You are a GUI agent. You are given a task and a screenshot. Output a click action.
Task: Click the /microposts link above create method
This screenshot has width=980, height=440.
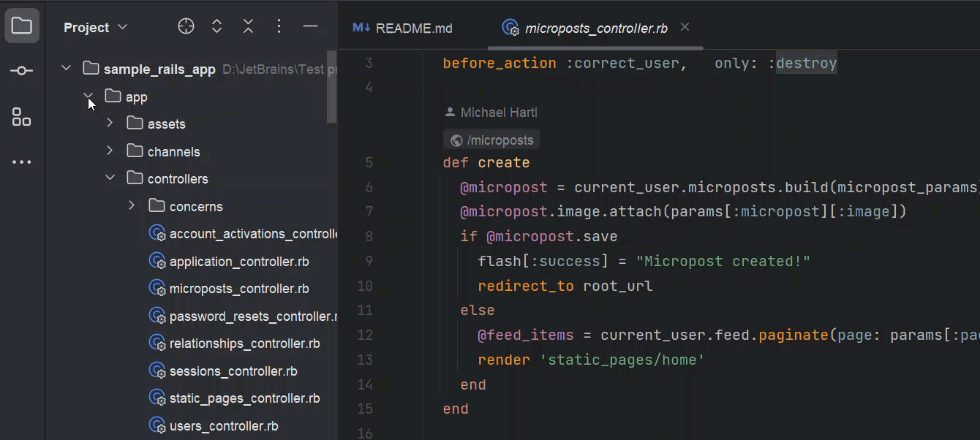[491, 139]
